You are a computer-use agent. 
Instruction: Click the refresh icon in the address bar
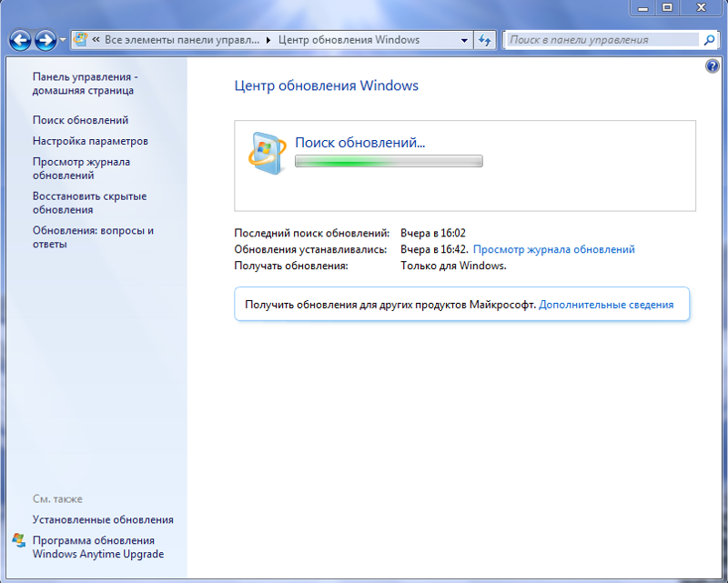pos(484,40)
